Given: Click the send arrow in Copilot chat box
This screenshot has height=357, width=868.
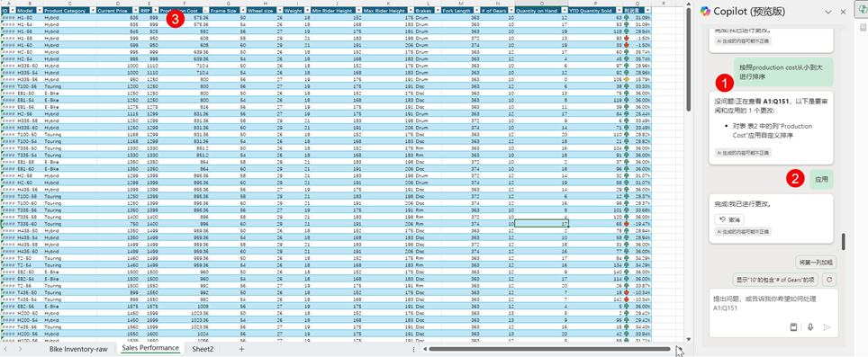Looking at the screenshot, I should coord(827,327).
